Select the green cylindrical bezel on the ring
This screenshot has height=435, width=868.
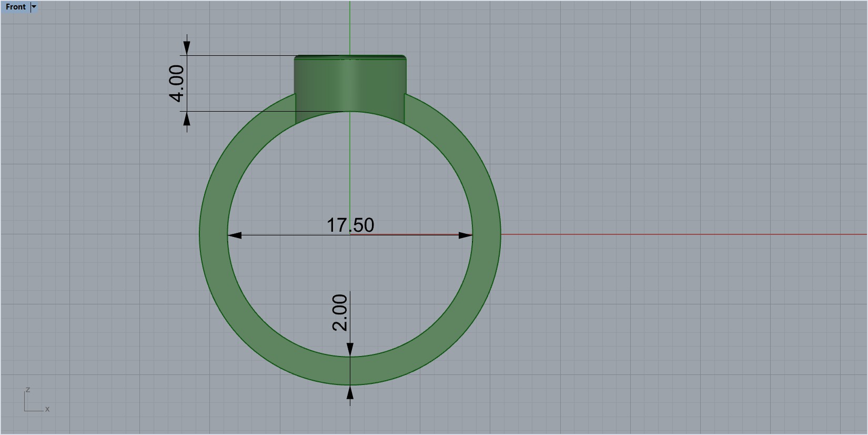[350, 84]
